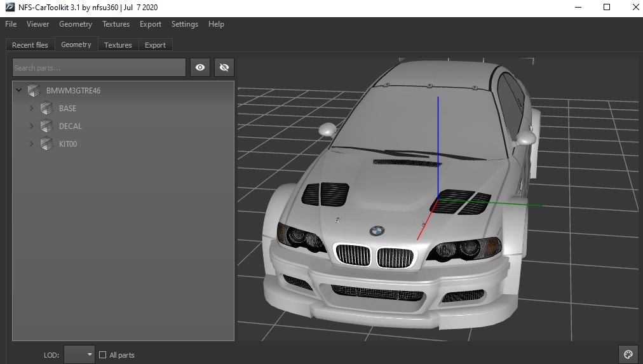Image resolution: width=643 pixels, height=364 pixels.
Task: Open the Settings menu
Action: click(x=184, y=24)
